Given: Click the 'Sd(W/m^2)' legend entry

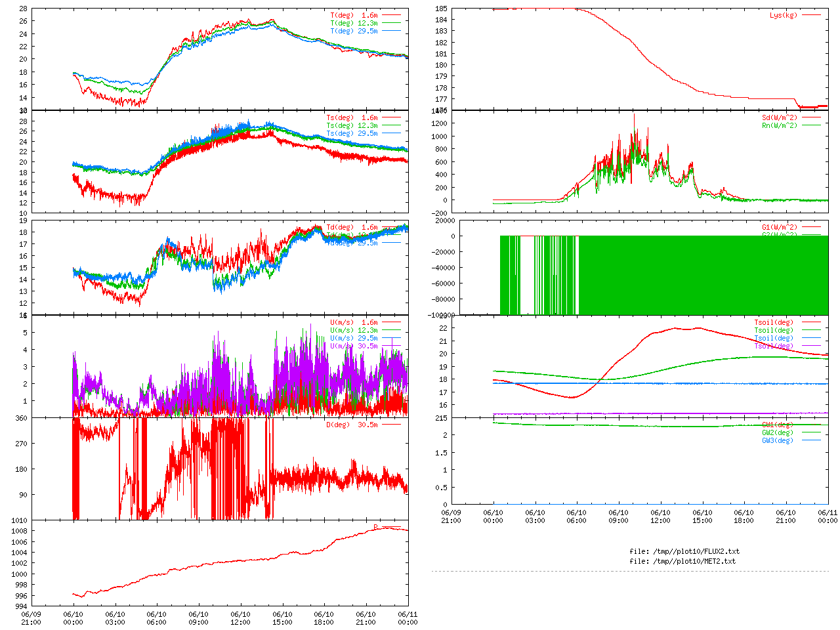Looking at the screenshot, I should click(x=780, y=118).
